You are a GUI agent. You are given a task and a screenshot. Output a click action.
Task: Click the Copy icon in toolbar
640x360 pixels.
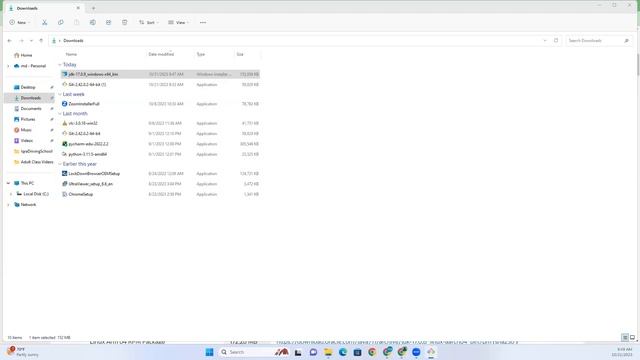coord(60,22)
